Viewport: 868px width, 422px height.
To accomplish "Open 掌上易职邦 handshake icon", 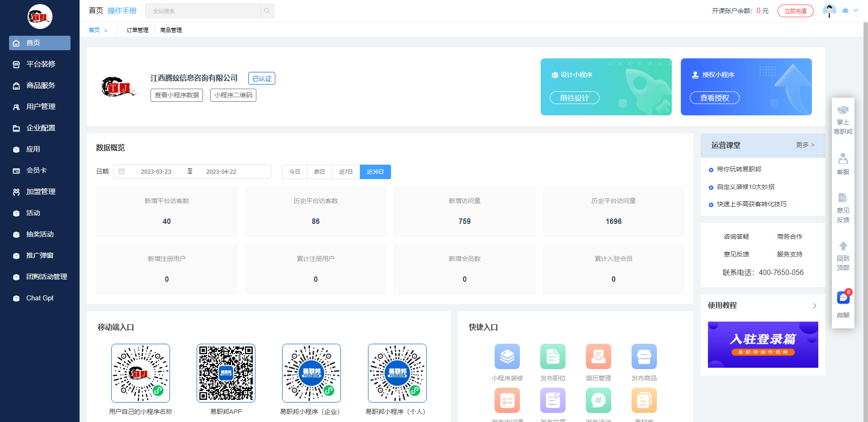I will pyautogui.click(x=843, y=110).
